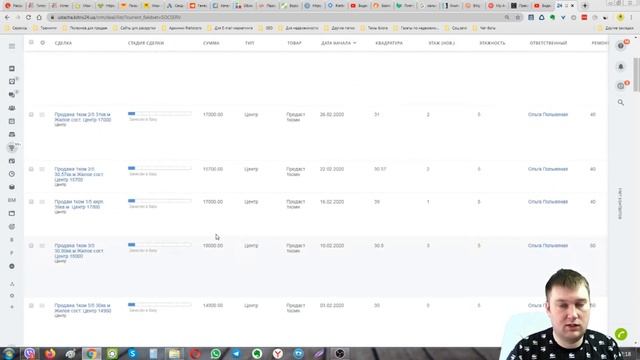
Task: Open the clock icon in left sidebar
Action: (x=12, y=174)
